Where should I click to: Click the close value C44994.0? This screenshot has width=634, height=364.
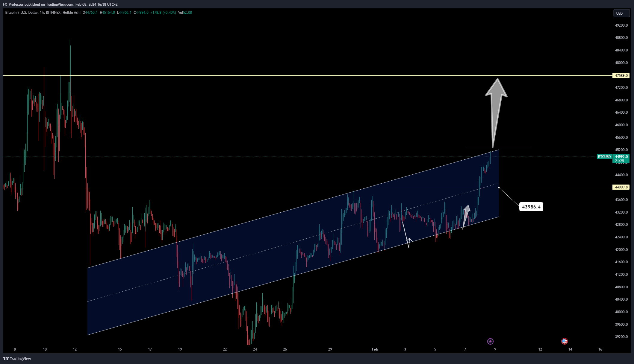pos(141,13)
